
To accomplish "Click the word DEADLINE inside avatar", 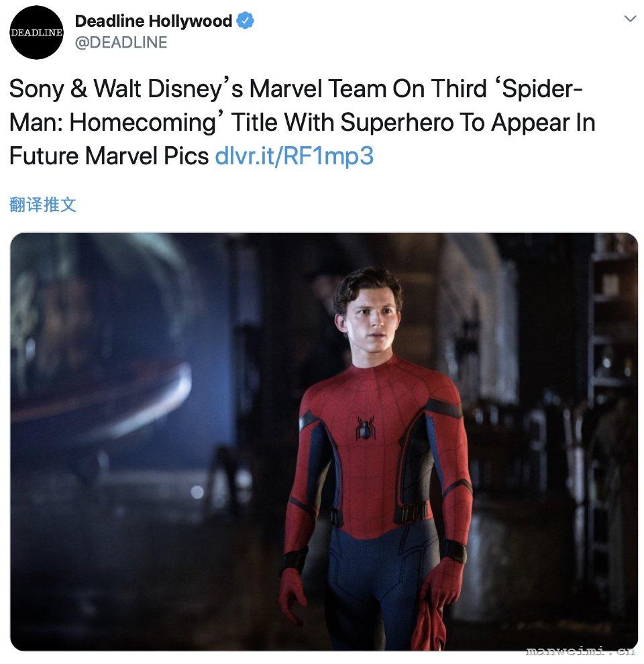I will click(36, 33).
